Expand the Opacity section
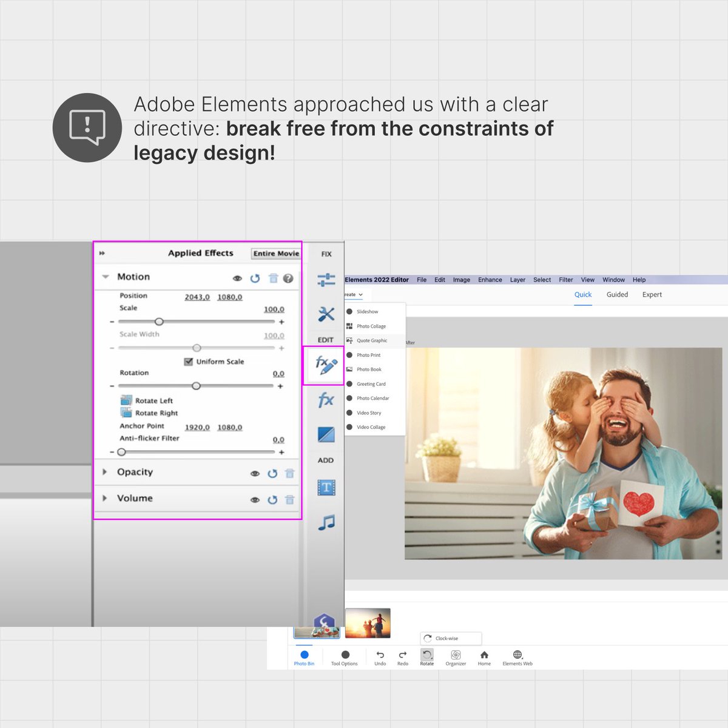Viewport: 728px width, 728px height. tap(105, 471)
